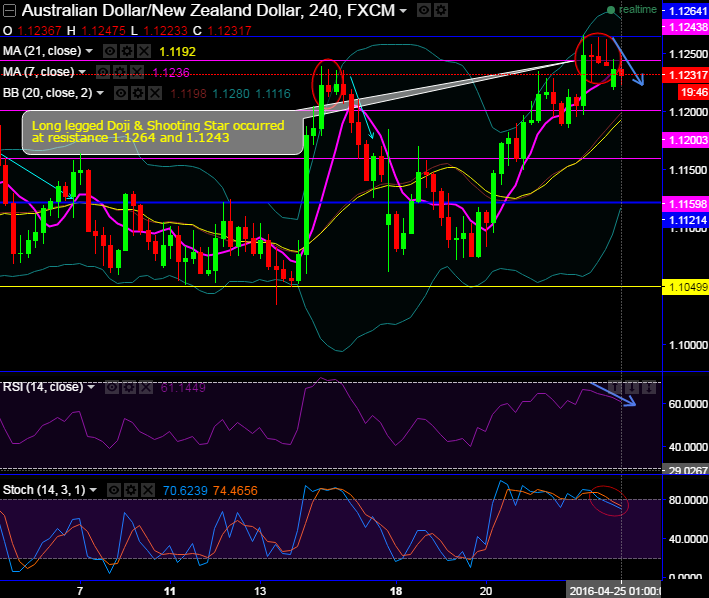Click the RSI (14, close) legend label
The width and height of the screenshot is (709, 598).
(43, 387)
